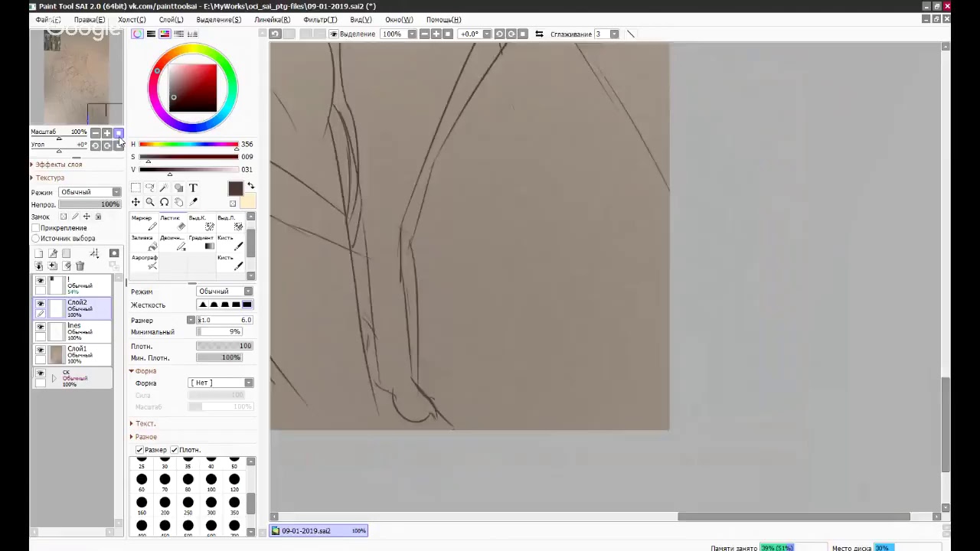Viewport: 980px width, 551px height.
Task: Zoom in with the Масштаб plus button
Action: [x=106, y=132]
